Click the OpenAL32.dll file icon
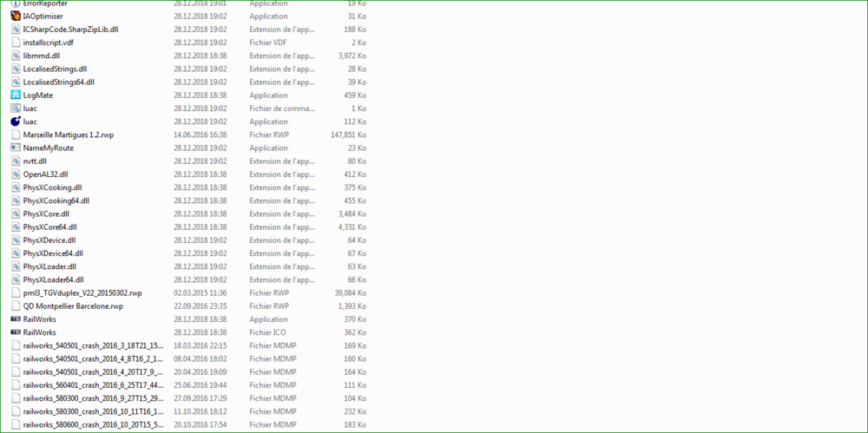The height and width of the screenshot is (433, 868). [x=16, y=174]
